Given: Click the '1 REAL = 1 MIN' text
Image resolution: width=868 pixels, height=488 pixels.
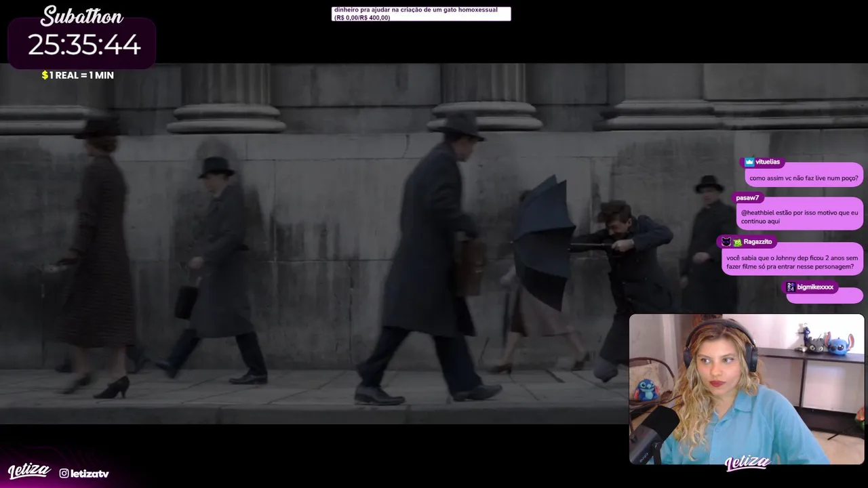Looking at the screenshot, I should [81, 75].
